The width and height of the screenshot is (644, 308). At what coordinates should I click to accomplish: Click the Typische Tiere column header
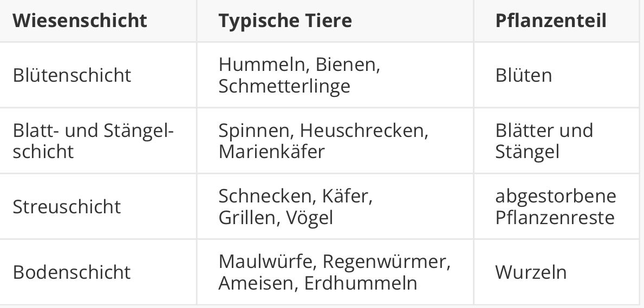(335, 21)
